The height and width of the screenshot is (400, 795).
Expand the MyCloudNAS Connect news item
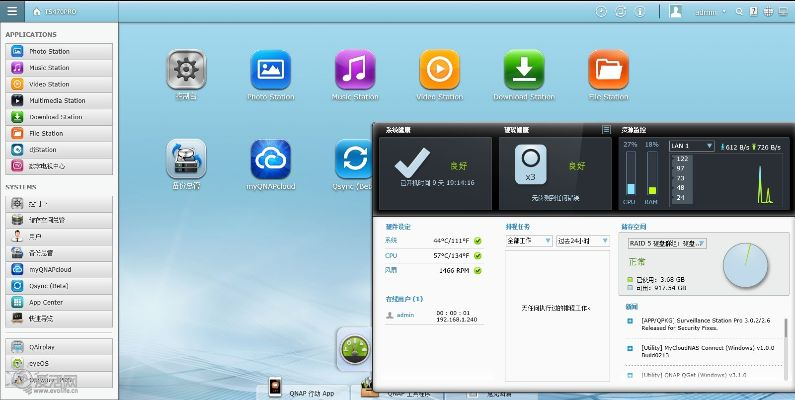tap(630, 348)
